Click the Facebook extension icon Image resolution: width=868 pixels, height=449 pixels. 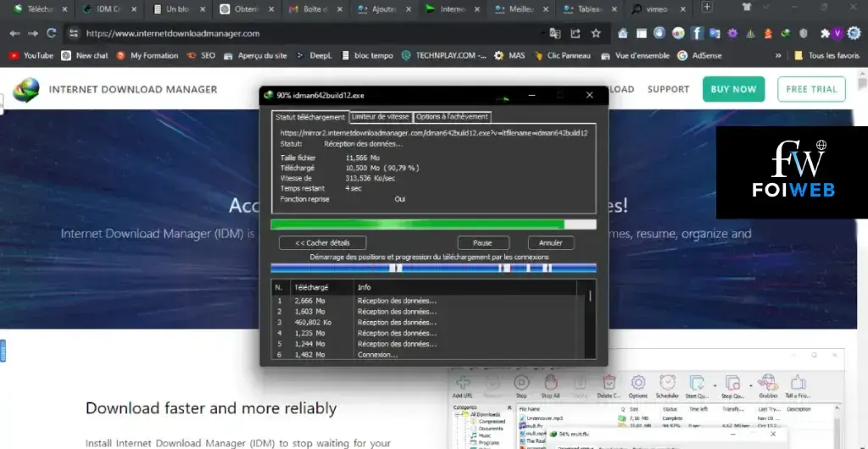(x=697, y=34)
